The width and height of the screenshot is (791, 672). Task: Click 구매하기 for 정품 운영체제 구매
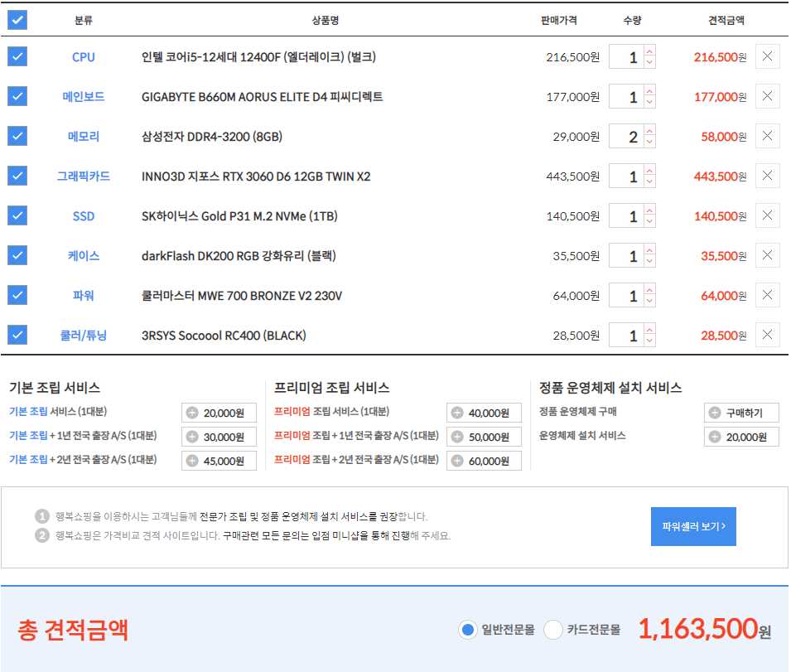[x=741, y=413]
